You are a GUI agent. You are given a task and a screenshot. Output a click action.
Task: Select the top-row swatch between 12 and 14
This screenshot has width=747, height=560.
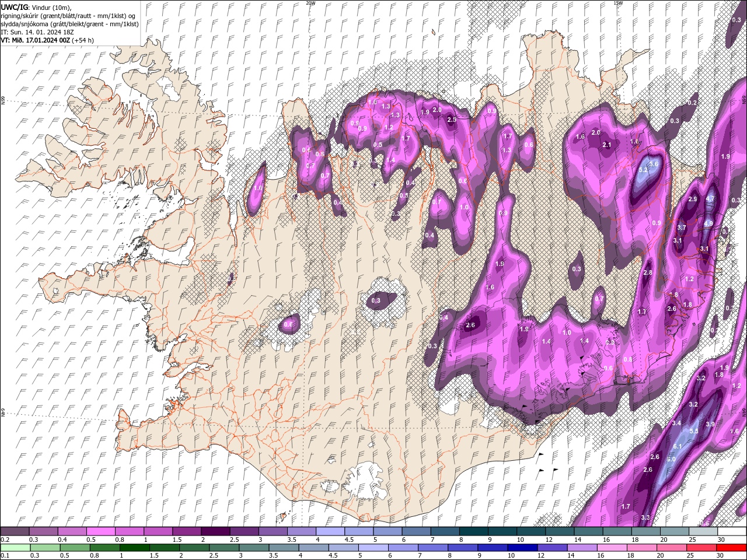coord(560,531)
